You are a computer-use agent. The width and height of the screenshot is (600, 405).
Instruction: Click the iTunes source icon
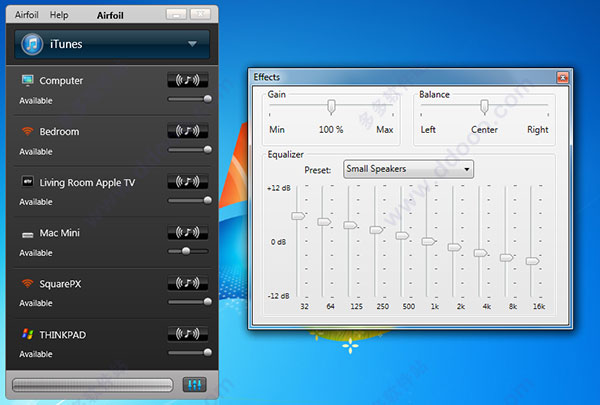(32, 44)
